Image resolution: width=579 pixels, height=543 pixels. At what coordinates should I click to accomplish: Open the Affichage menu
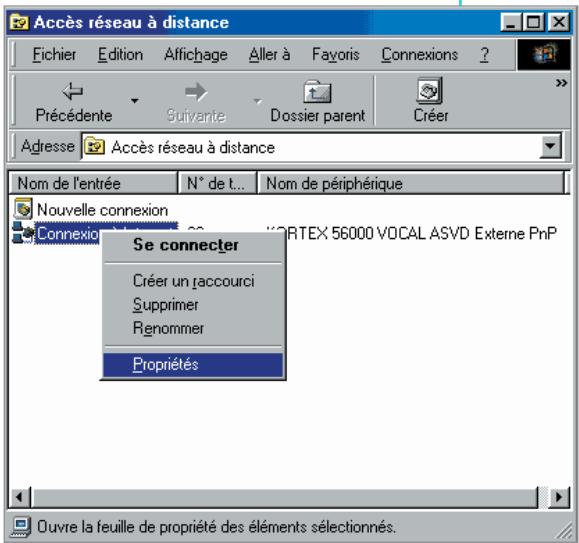tap(196, 55)
